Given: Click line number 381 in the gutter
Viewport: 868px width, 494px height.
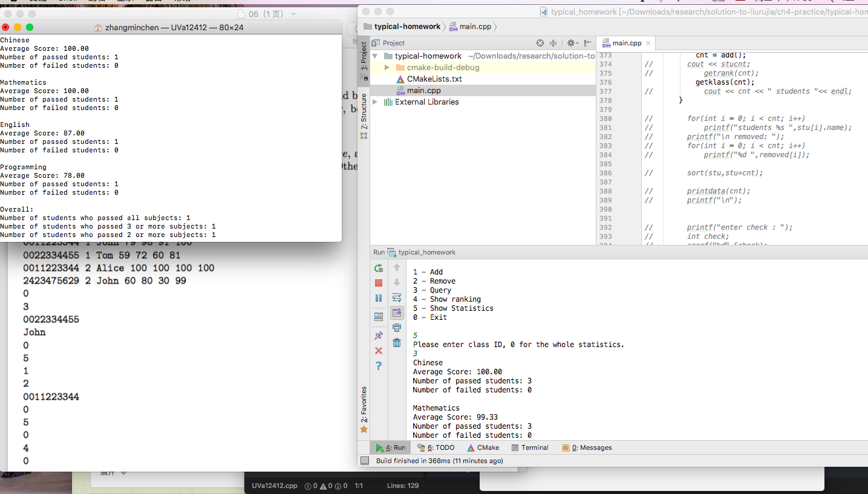Looking at the screenshot, I should click(x=605, y=128).
